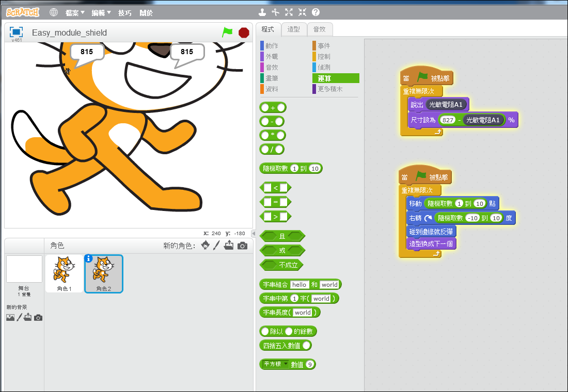Open info for 角色2 sprite

tap(88, 258)
